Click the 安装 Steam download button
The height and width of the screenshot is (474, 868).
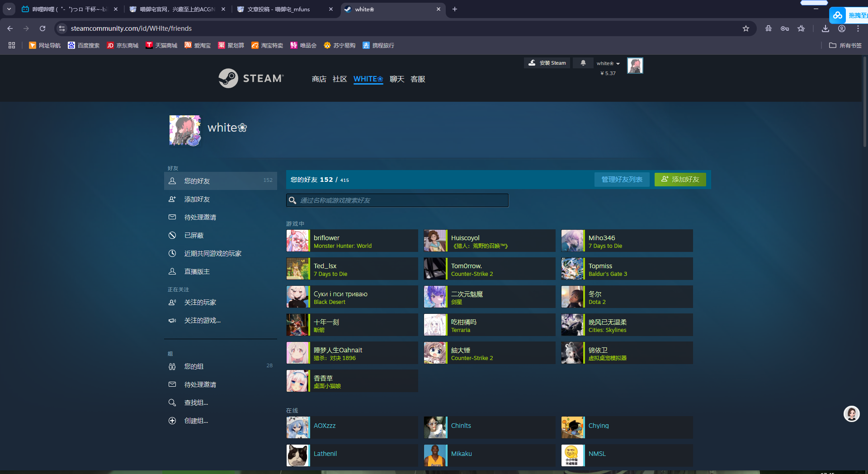tap(547, 63)
